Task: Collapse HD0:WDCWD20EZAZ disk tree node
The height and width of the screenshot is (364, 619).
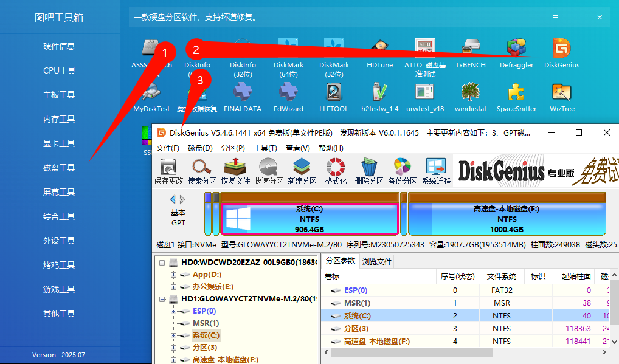Action: 162,263
